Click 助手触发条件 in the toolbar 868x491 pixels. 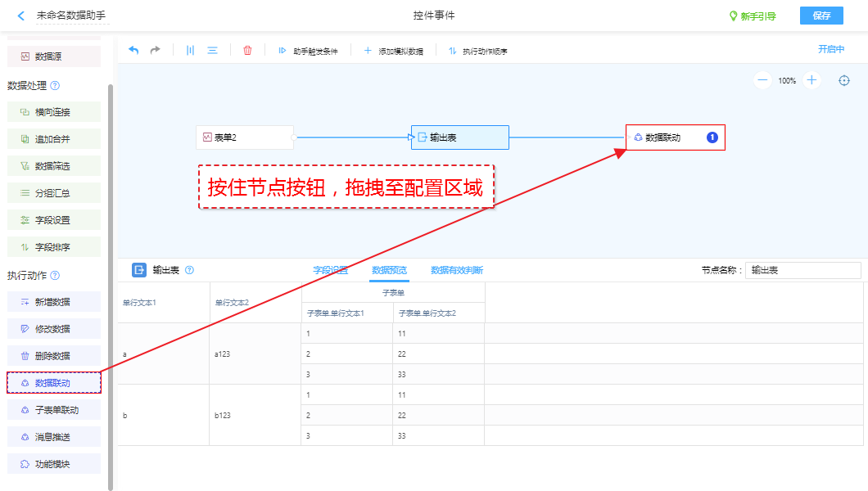point(308,51)
